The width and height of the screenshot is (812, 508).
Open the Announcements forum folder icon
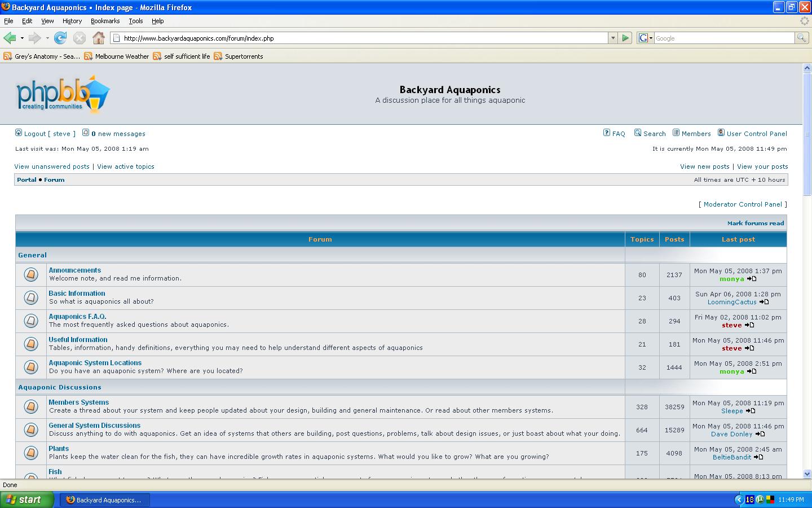tap(31, 274)
